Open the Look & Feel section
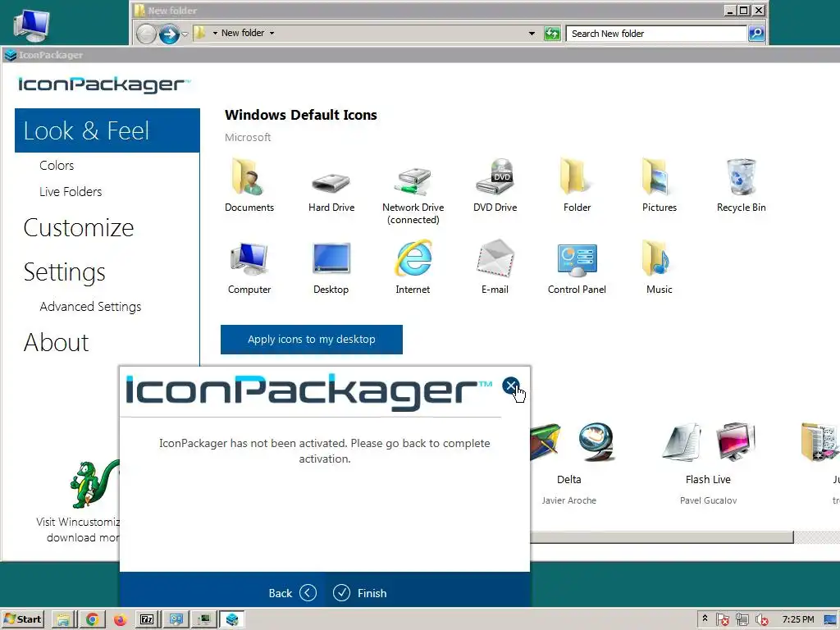Viewport: 840px width, 630px height. click(x=107, y=130)
